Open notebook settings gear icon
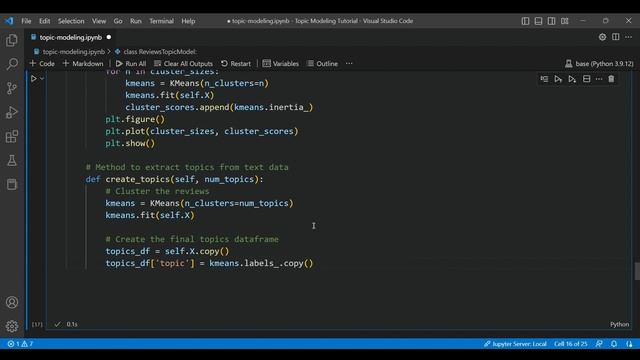 [602, 37]
